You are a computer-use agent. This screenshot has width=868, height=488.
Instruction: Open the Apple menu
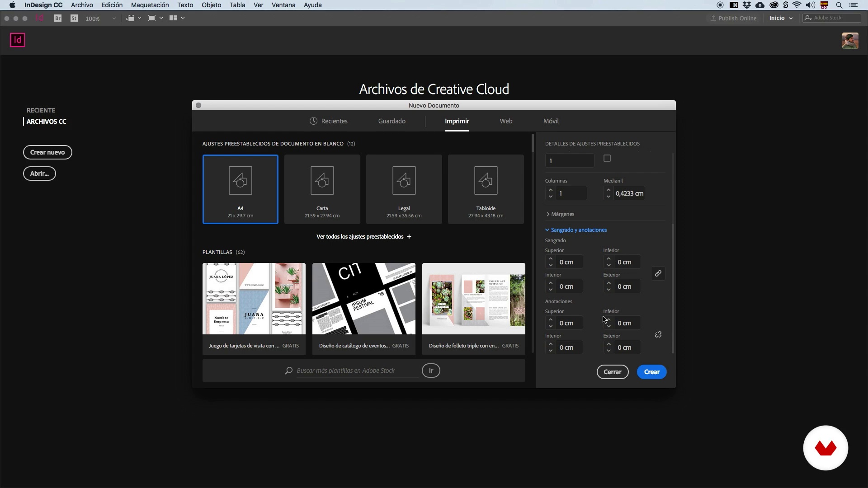click(x=13, y=5)
